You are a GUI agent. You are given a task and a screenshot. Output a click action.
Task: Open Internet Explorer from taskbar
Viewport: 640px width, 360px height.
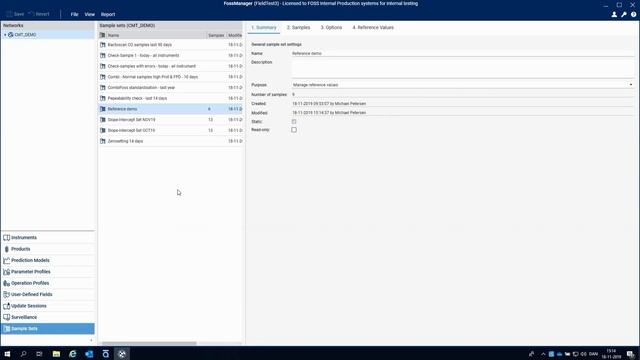tap(73, 354)
